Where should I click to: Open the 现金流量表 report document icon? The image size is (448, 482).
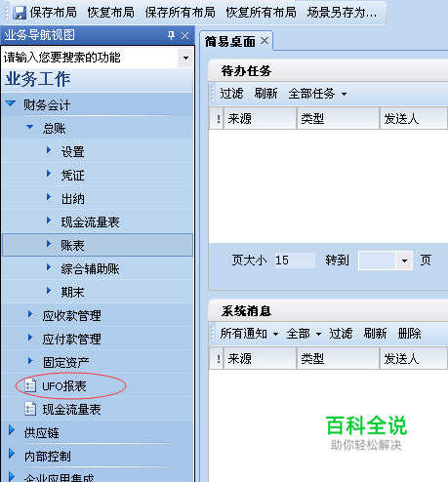pyautogui.click(x=30, y=409)
